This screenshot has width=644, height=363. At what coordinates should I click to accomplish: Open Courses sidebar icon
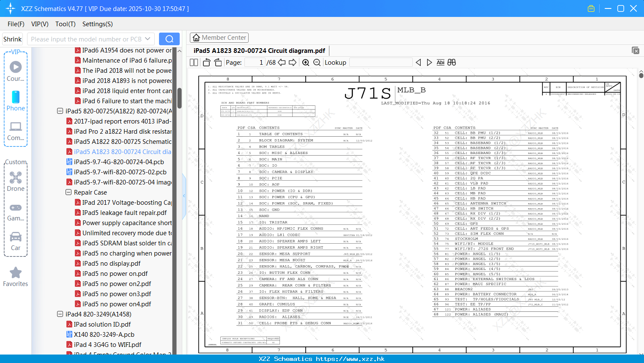(16, 71)
